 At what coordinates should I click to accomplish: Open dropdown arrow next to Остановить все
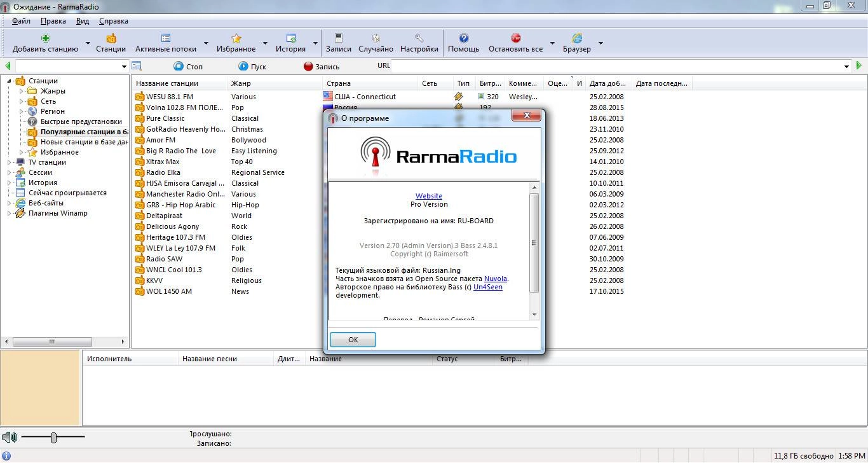(x=552, y=43)
